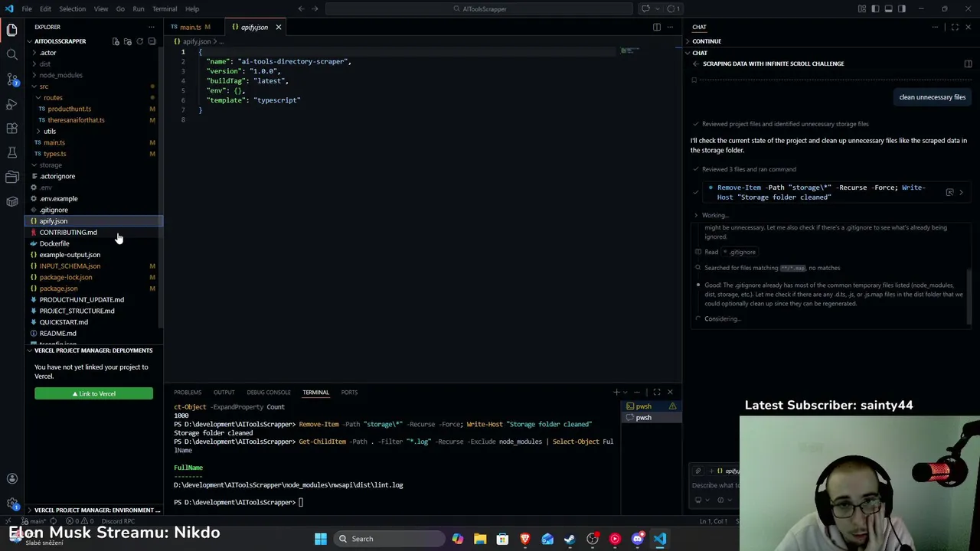This screenshot has height=551, width=980.
Task: Refresh the Explorer file tree
Action: pos(139,41)
